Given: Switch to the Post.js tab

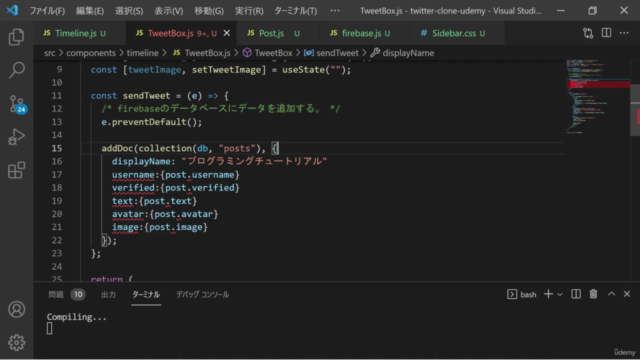Looking at the screenshot, I should coord(278,33).
